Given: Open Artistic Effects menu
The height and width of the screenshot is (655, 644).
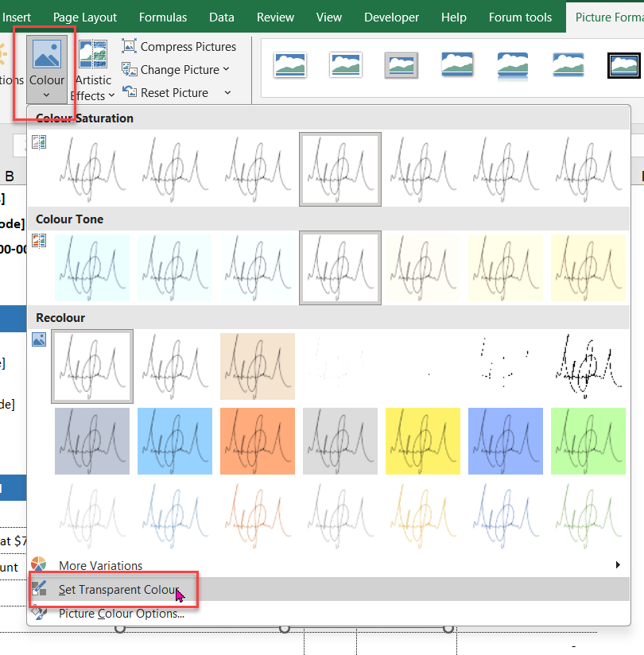Looking at the screenshot, I should (93, 72).
